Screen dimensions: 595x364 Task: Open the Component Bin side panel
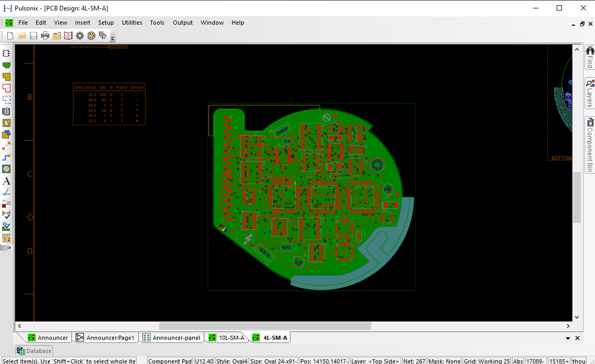(x=590, y=145)
